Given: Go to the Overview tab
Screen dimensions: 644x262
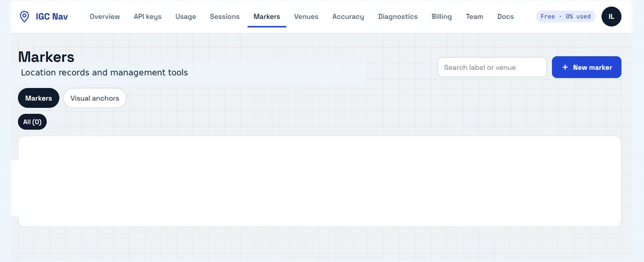Looking at the screenshot, I should pyautogui.click(x=105, y=16).
